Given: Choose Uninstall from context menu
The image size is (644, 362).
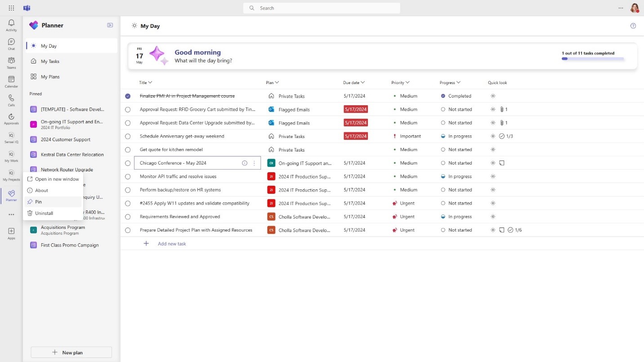Looking at the screenshot, I should click(x=53, y=213).
